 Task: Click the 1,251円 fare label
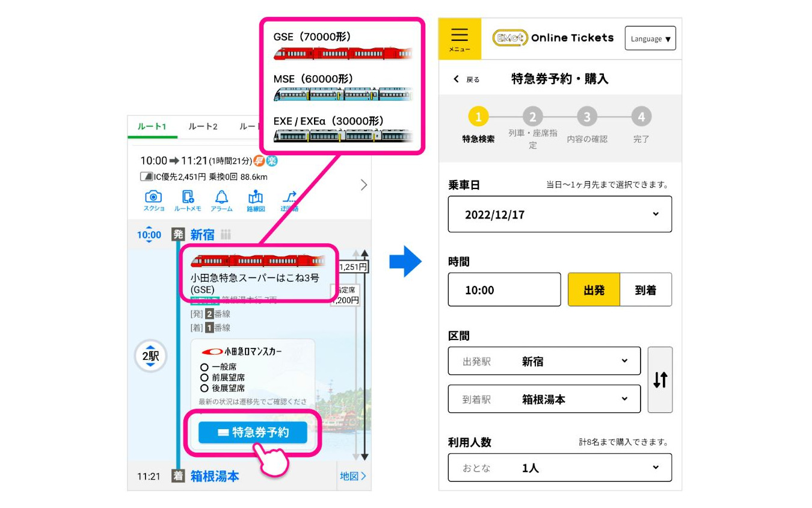coord(352,267)
